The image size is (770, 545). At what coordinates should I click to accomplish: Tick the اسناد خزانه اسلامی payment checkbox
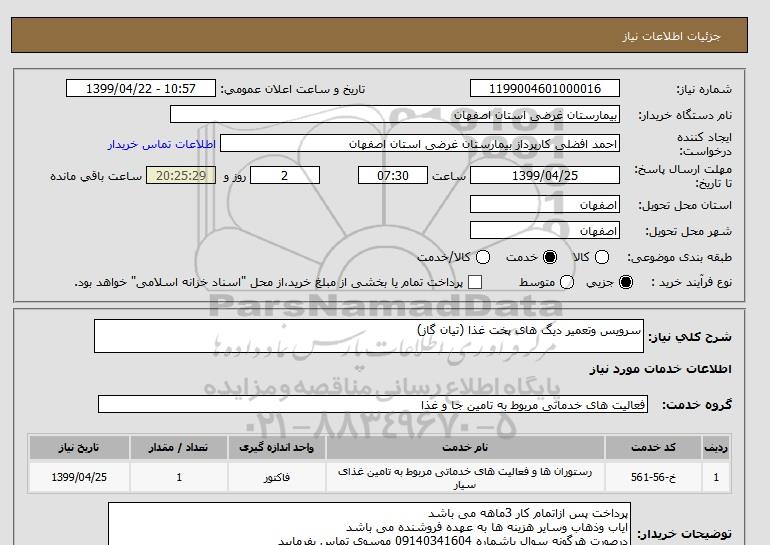click(475, 282)
